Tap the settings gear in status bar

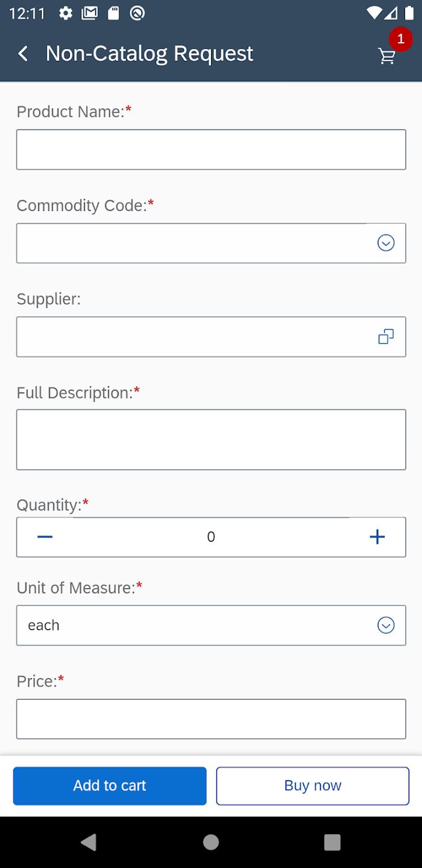pyautogui.click(x=66, y=13)
